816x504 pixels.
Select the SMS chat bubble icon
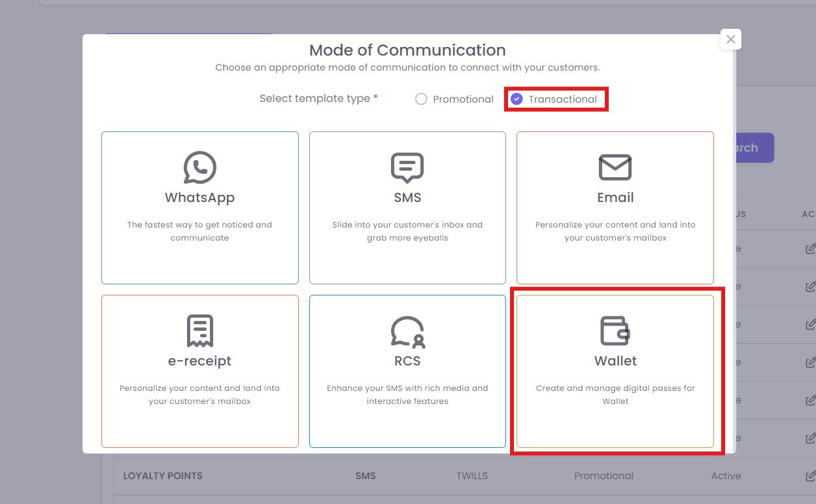coord(407,167)
